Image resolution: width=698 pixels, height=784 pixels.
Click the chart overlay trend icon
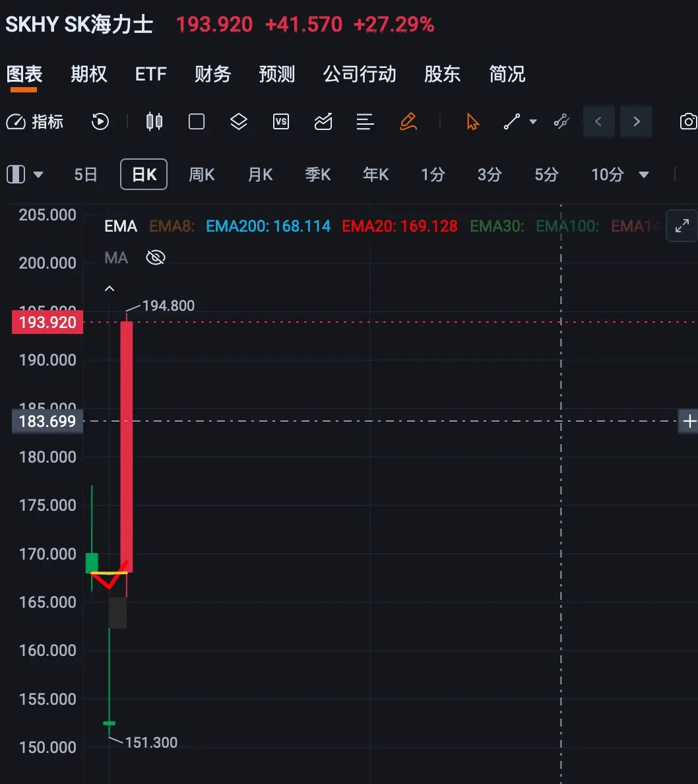tap(323, 121)
